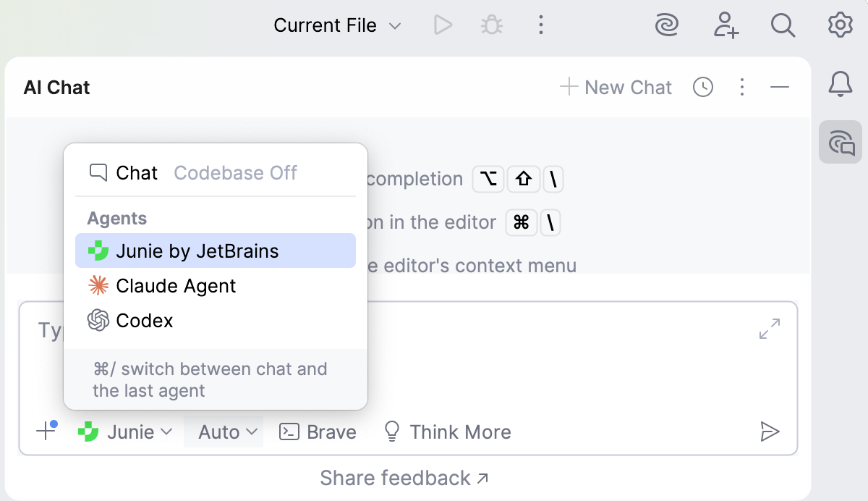Open Search Everywhere magnifier icon

[783, 26]
